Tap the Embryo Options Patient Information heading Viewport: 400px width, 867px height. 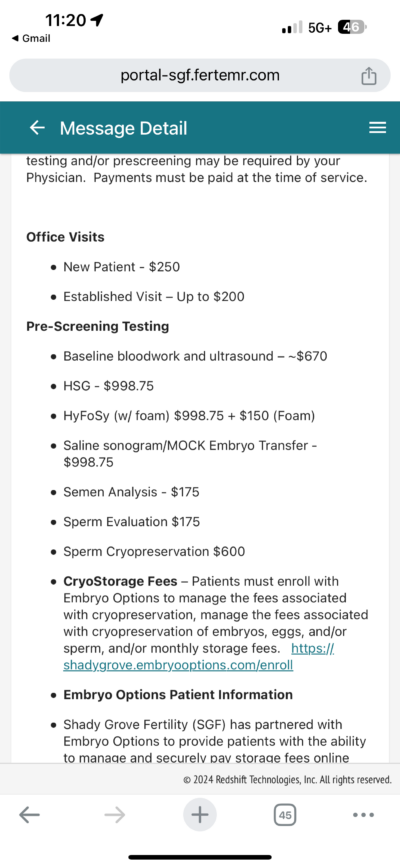178,694
